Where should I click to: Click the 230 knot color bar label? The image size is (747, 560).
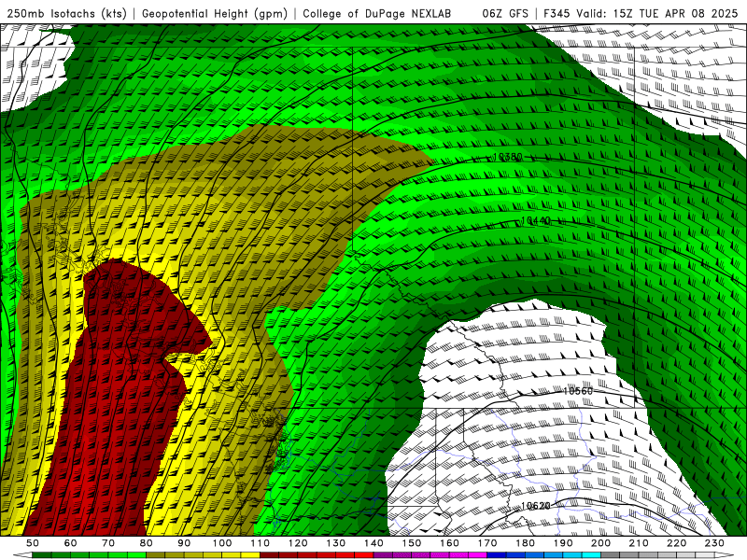pos(714,543)
